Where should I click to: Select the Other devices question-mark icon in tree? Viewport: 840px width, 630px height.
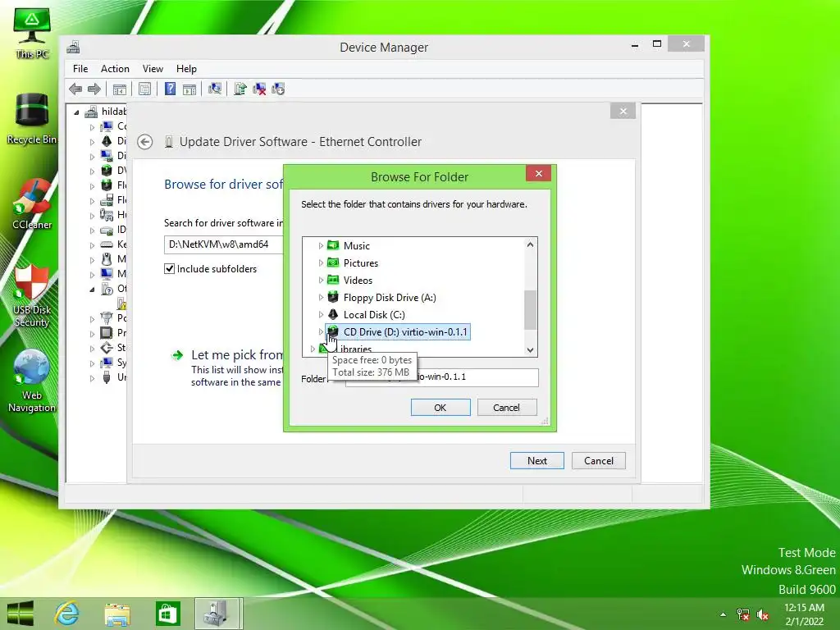tap(107, 289)
